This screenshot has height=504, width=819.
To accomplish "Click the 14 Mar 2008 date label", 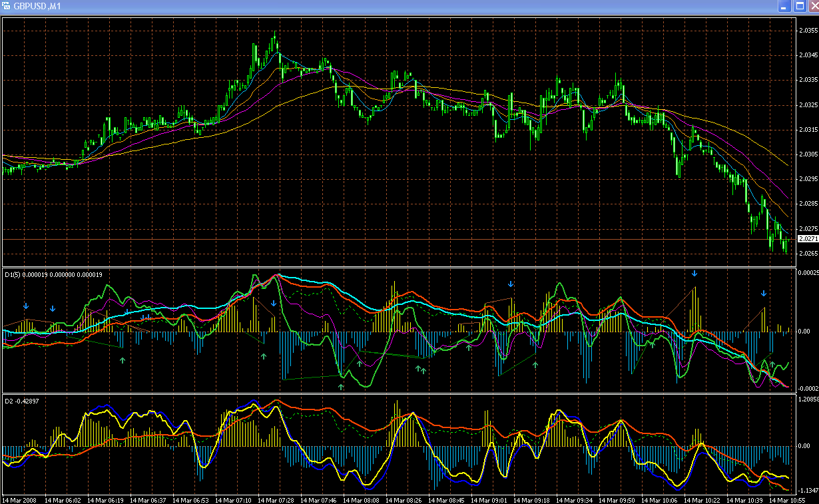I will click(20, 499).
